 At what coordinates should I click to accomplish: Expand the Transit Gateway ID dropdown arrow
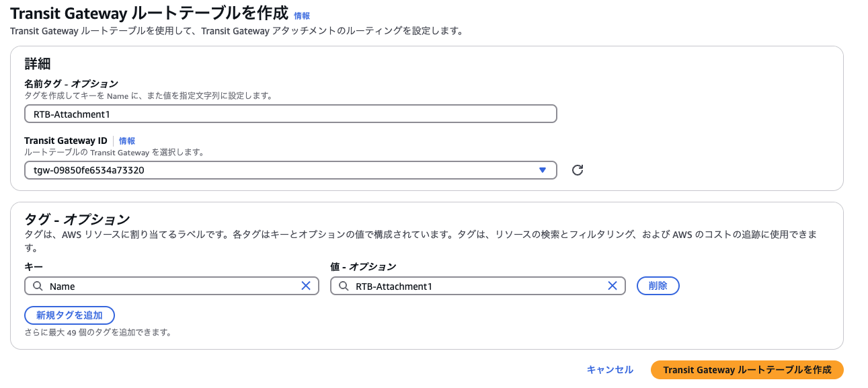tap(543, 170)
